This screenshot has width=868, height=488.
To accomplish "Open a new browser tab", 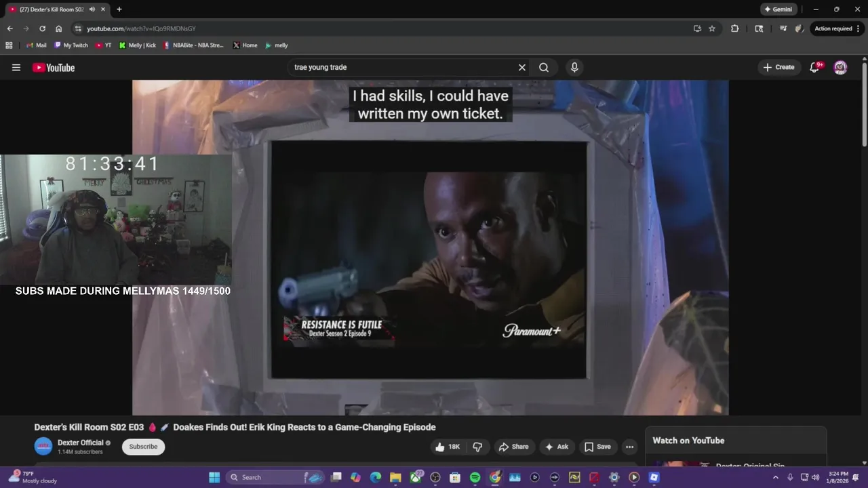I will click(119, 9).
